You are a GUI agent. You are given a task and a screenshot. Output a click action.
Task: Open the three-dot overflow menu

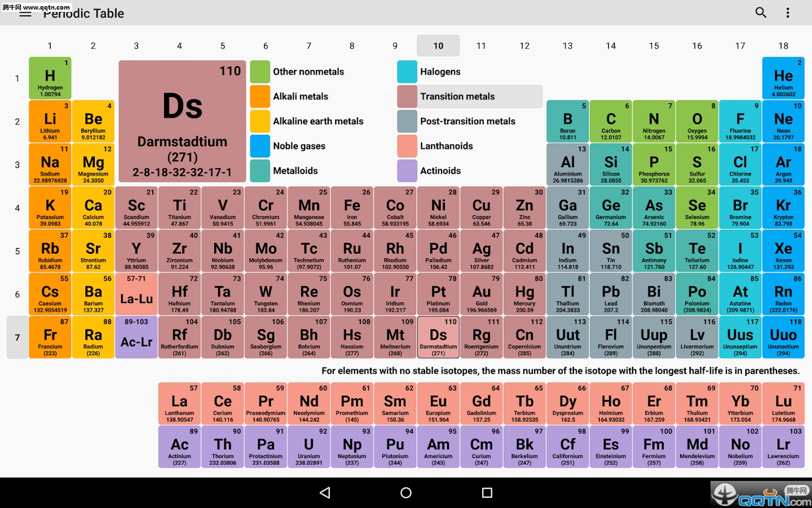(788, 13)
